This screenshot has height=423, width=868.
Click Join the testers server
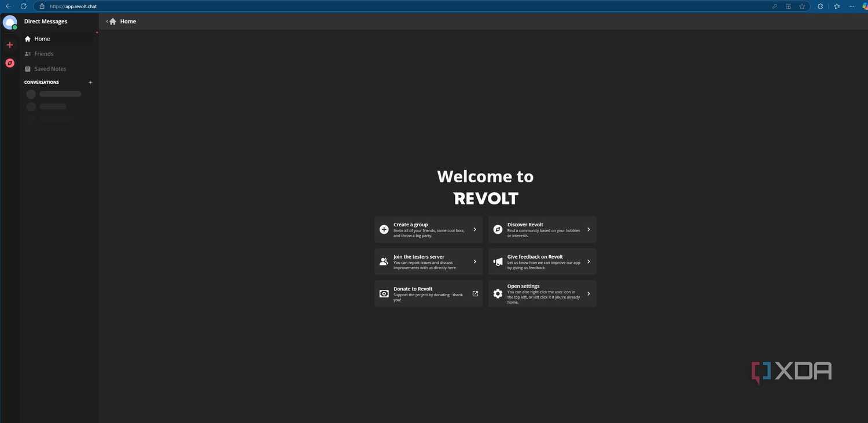[x=428, y=262]
